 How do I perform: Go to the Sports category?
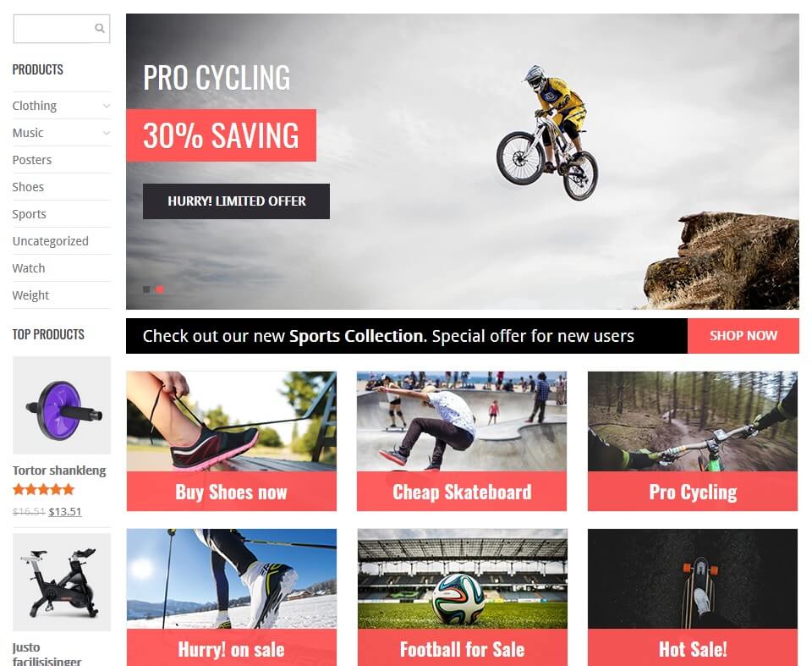point(29,213)
